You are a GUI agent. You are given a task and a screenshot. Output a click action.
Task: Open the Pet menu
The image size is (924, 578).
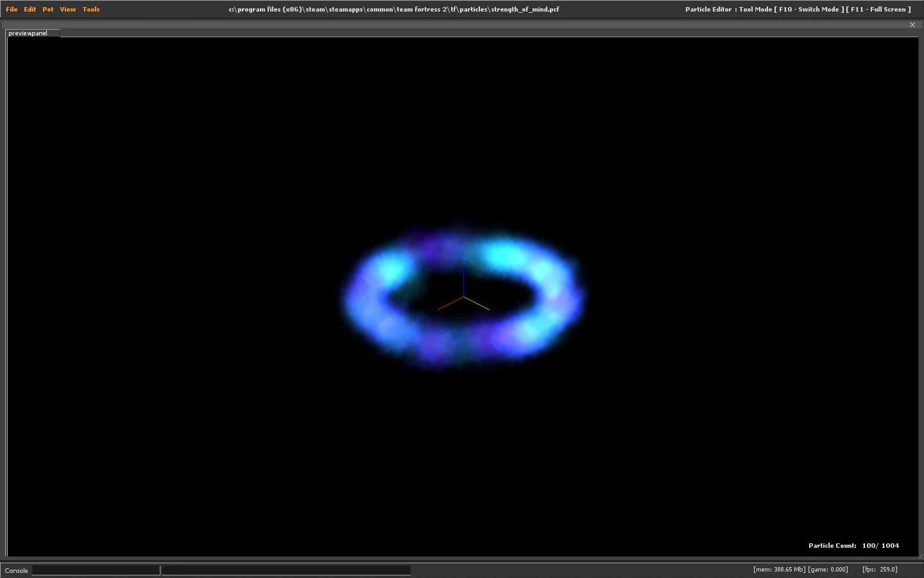[48, 10]
